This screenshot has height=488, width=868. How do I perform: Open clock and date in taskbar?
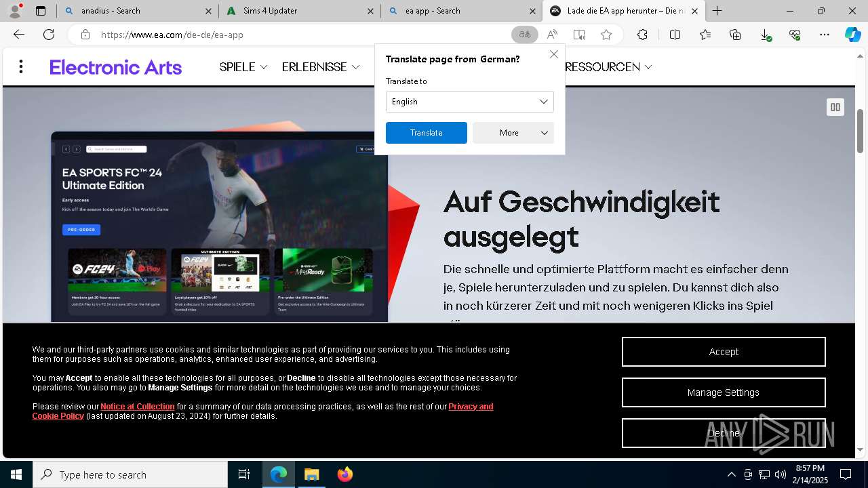click(x=811, y=474)
